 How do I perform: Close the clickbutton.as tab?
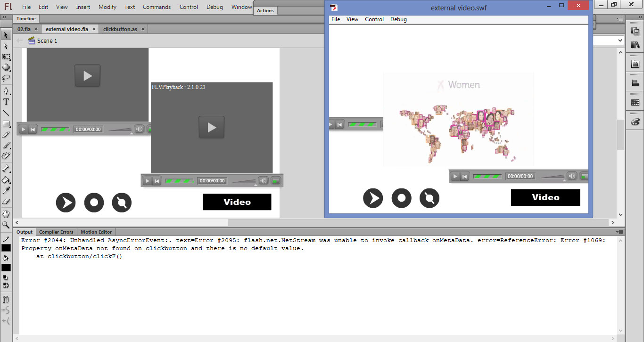click(143, 29)
